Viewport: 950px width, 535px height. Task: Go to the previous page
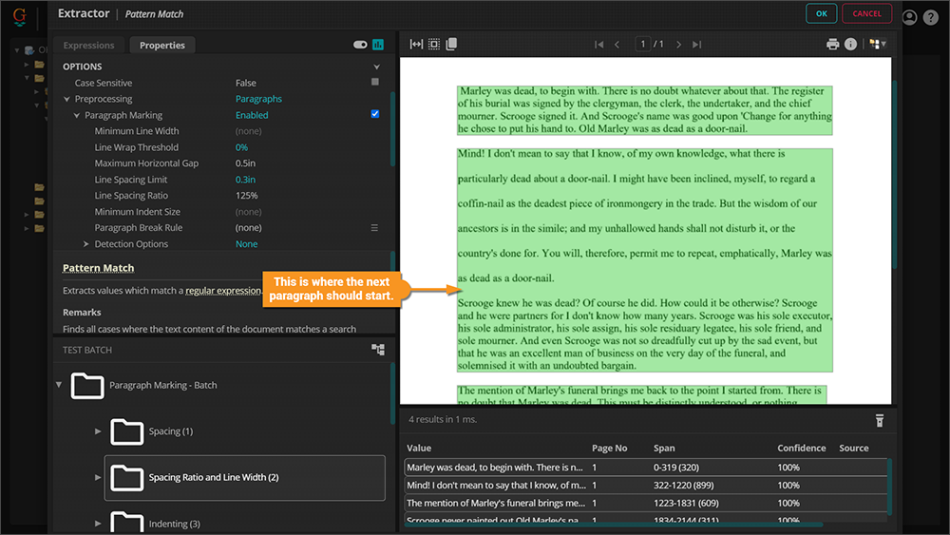click(617, 44)
